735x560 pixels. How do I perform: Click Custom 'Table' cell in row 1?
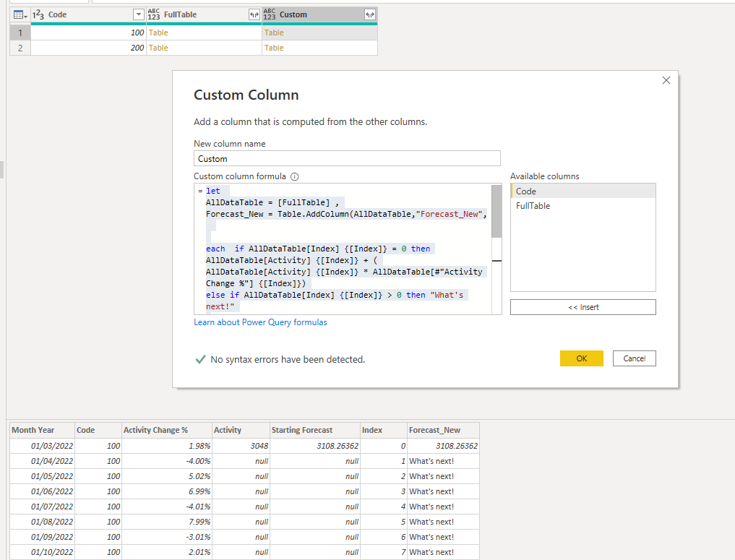(319, 33)
